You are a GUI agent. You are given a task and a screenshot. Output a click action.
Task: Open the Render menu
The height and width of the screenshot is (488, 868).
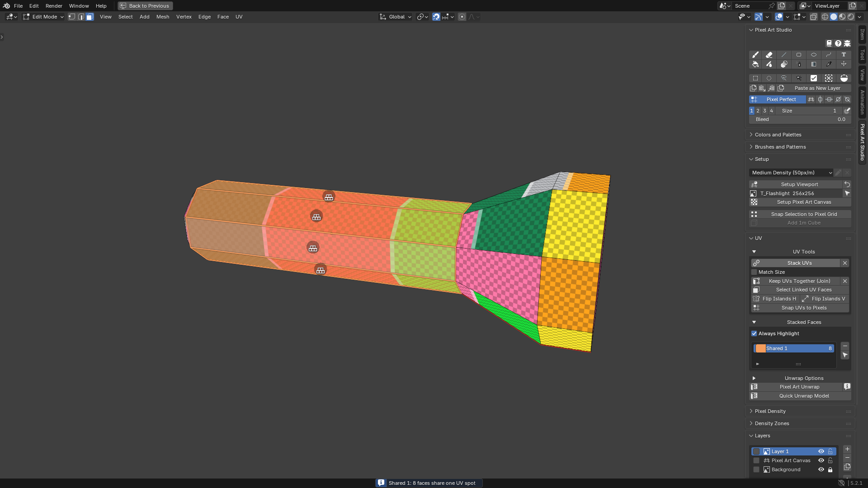(54, 6)
